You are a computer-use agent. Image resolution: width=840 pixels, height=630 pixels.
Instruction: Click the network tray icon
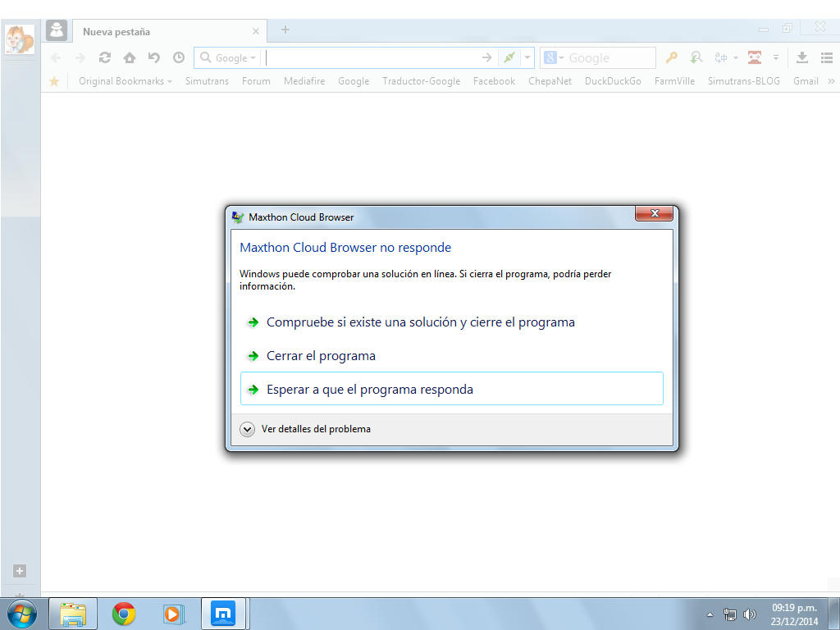tap(729, 614)
